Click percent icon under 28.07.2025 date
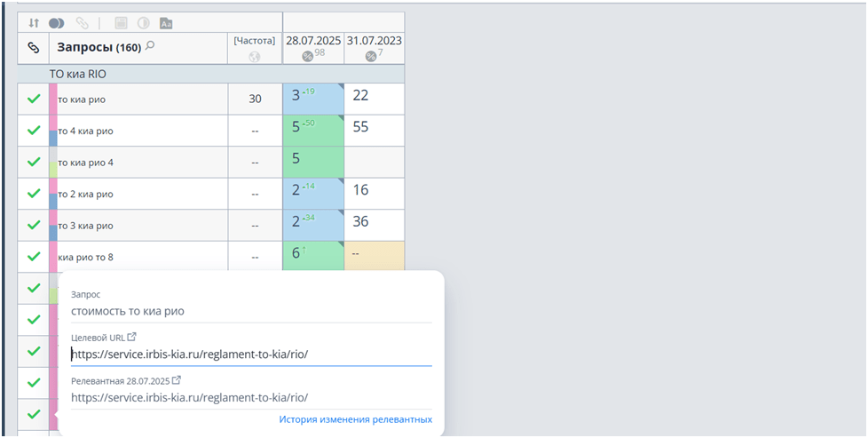Image resolution: width=868 pixels, height=438 pixels. [x=307, y=57]
